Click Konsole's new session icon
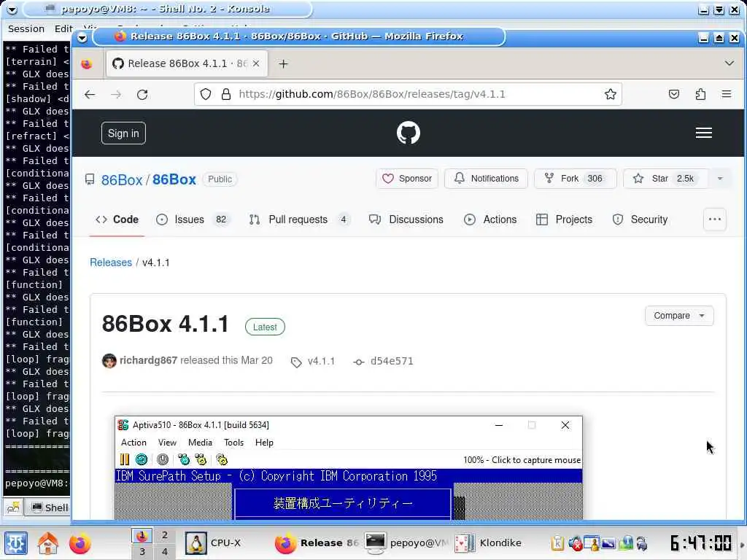 13,507
